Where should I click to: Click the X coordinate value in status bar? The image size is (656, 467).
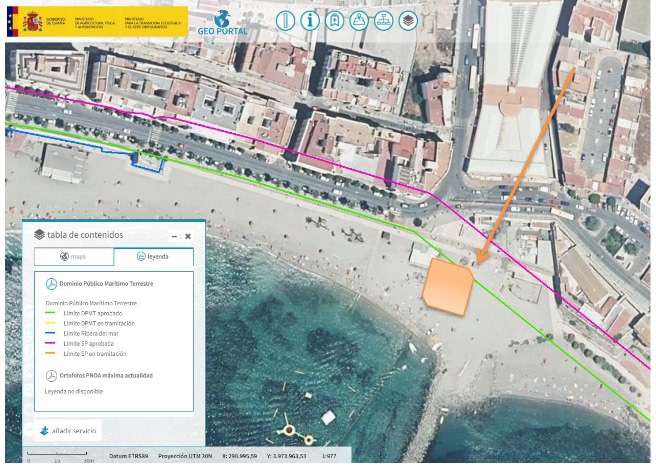[240, 456]
